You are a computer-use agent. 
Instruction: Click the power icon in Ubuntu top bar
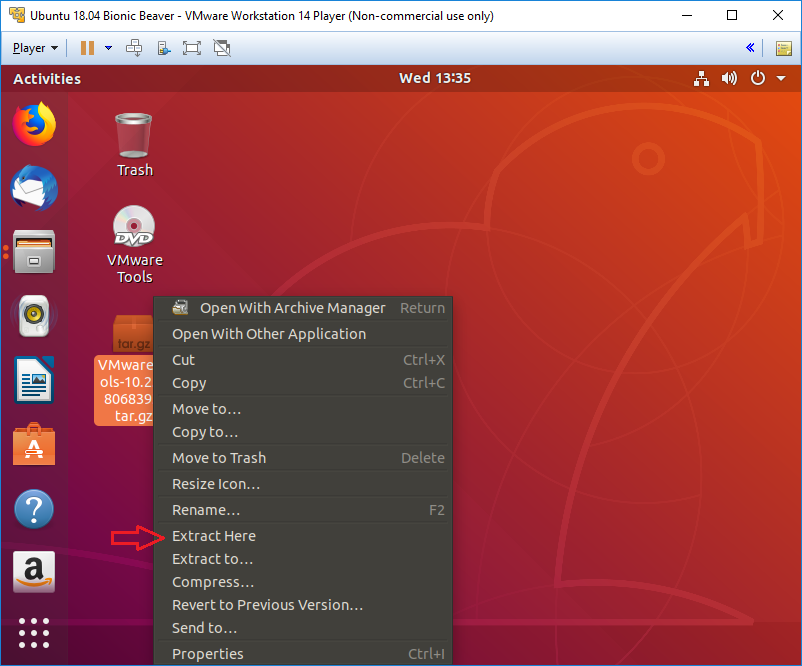(x=758, y=78)
